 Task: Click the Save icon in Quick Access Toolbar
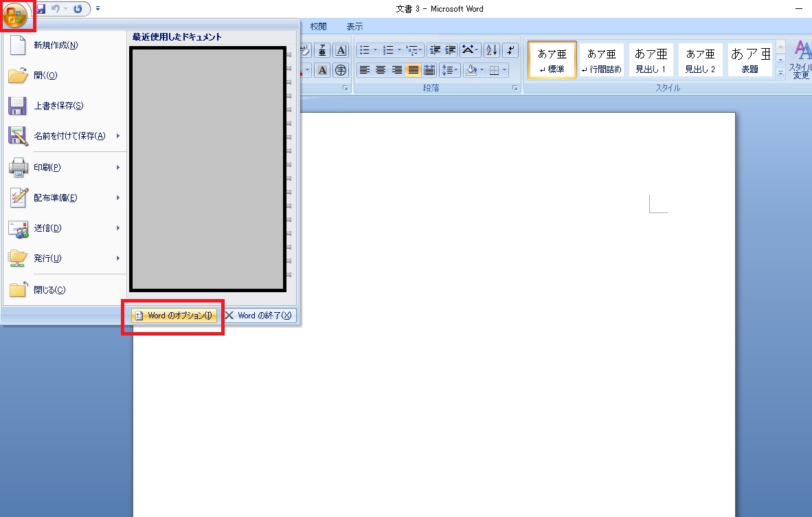[x=41, y=9]
